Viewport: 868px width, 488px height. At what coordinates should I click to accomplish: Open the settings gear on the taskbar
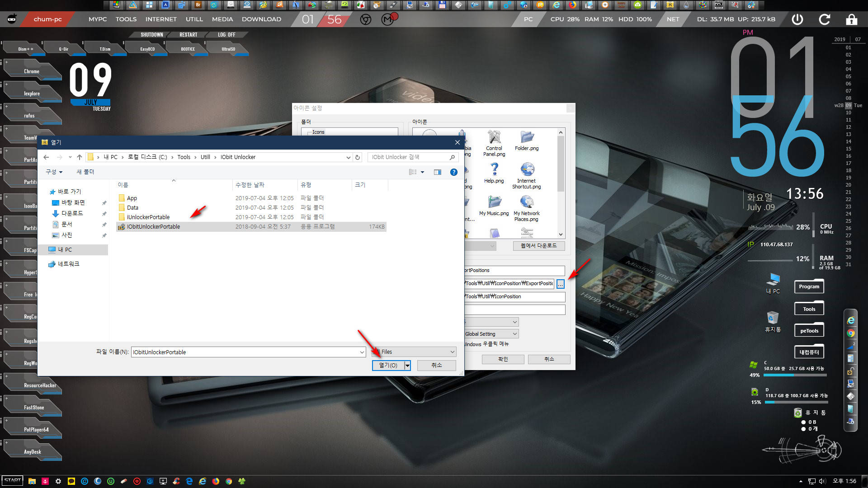(58, 481)
